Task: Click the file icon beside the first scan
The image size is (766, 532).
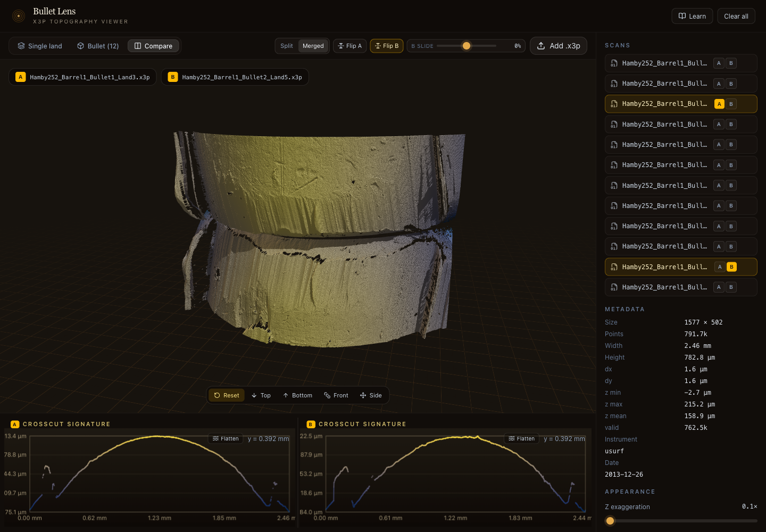Action: coord(614,63)
